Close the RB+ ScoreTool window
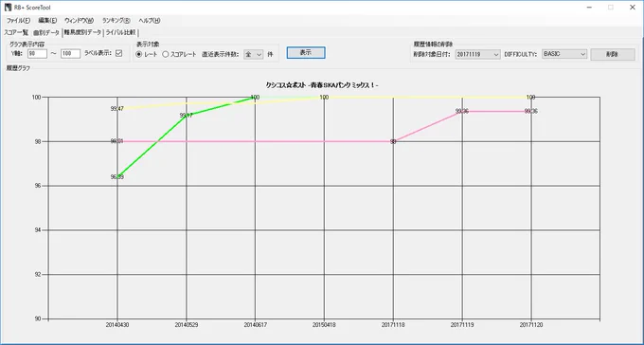Screen dimensions: 644x345 click(633, 8)
